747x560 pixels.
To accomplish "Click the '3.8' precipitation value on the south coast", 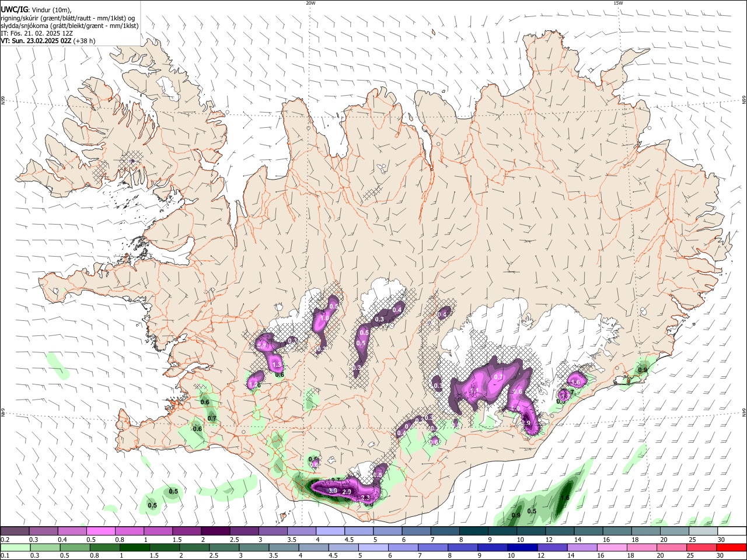I will coord(333,491).
